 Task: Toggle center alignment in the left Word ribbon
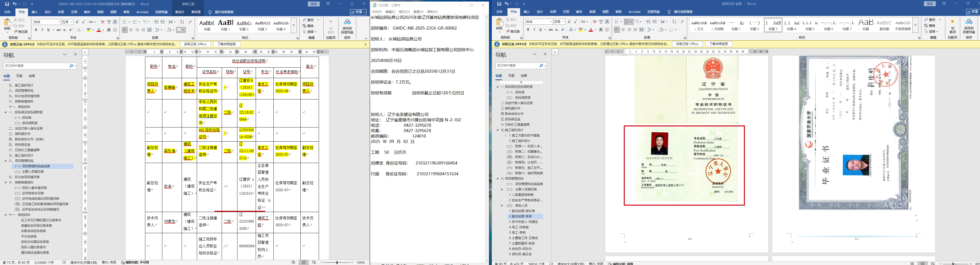click(x=131, y=30)
